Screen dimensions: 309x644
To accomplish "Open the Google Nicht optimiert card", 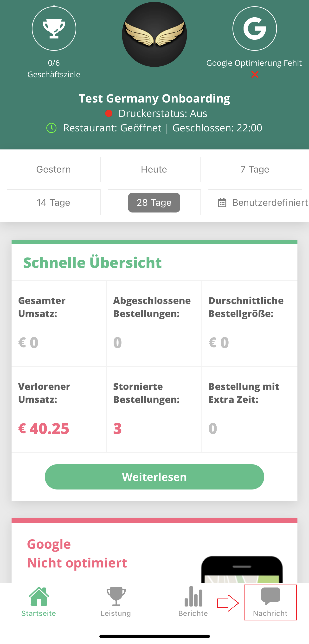I will 154,553.
